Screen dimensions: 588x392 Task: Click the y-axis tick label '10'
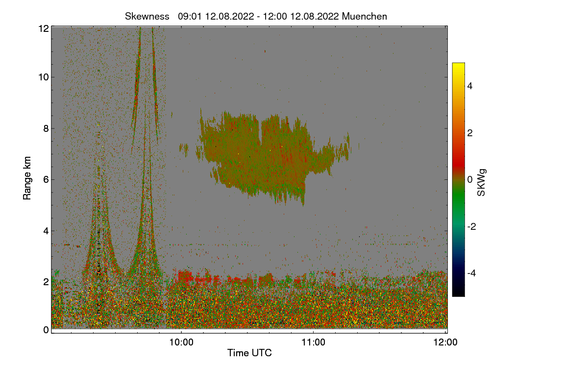43,77
